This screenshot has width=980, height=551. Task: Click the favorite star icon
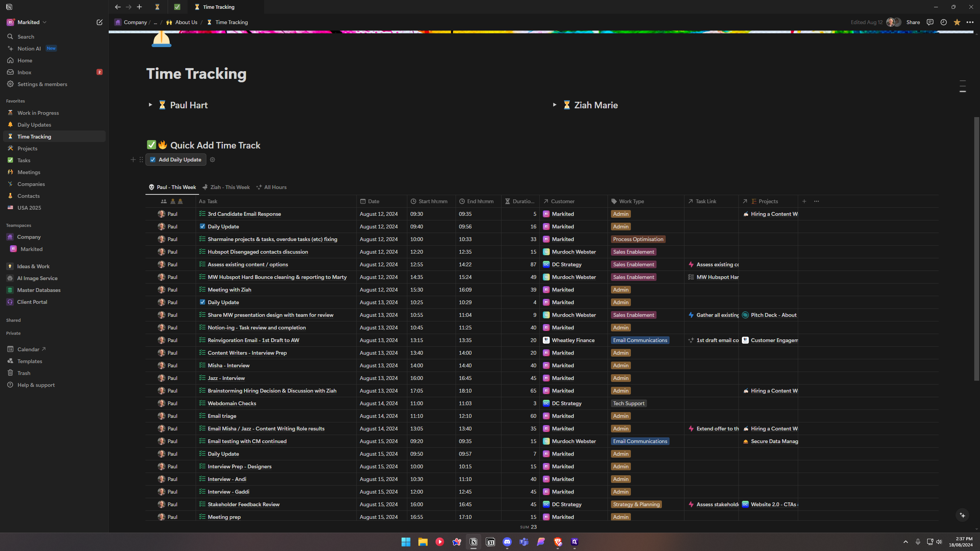957,22
